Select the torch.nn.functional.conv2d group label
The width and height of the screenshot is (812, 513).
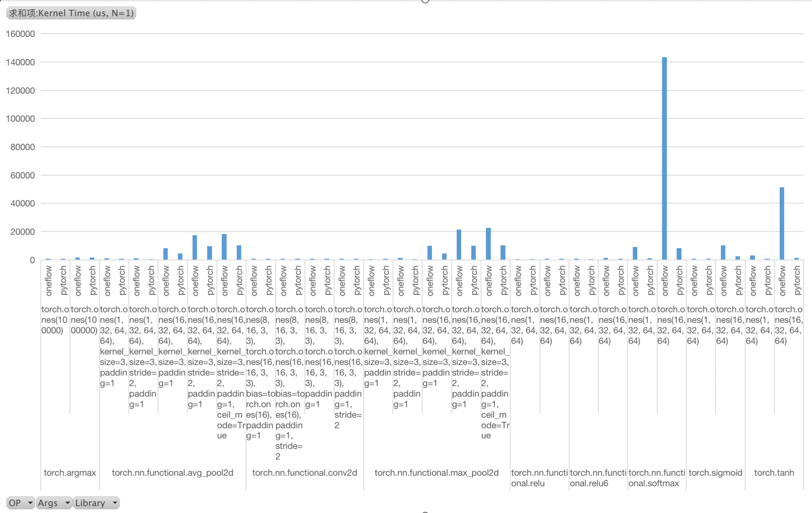pyautogui.click(x=305, y=472)
